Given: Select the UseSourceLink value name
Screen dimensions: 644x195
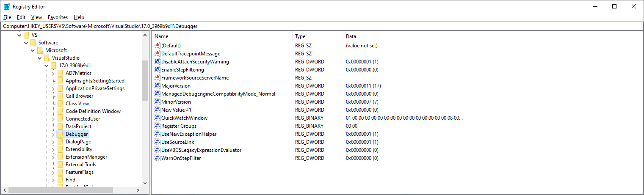Looking at the screenshot, I should (x=177, y=142).
